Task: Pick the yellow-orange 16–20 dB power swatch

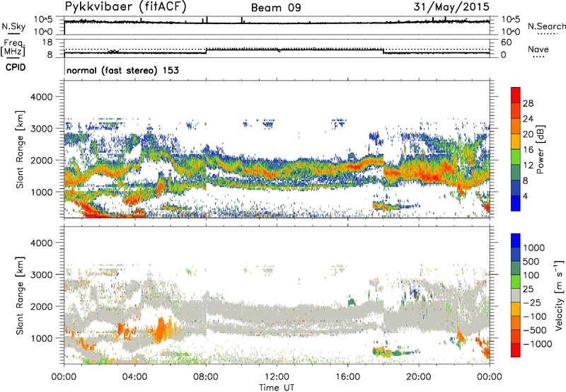Action: pos(516,141)
